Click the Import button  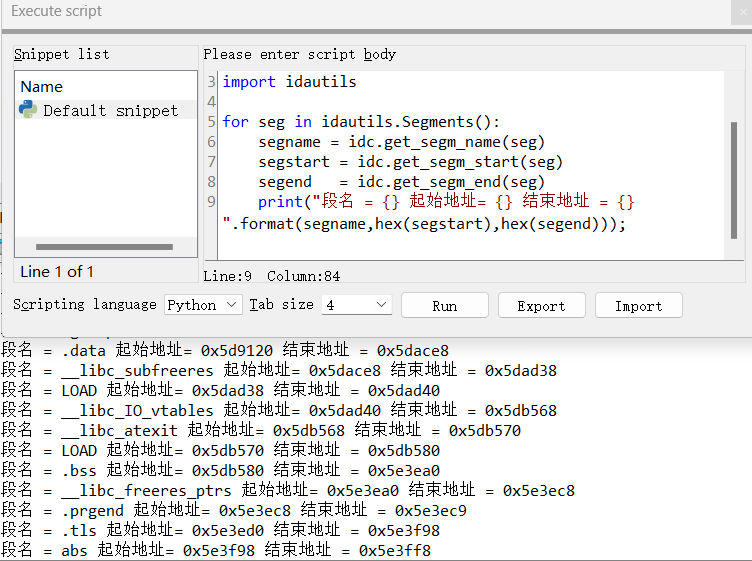638,305
